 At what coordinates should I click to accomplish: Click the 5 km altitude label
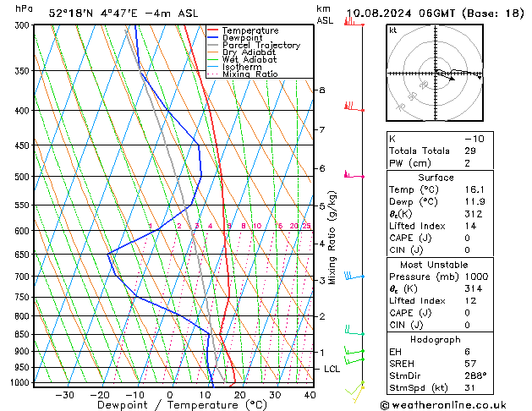[x=322, y=205]
